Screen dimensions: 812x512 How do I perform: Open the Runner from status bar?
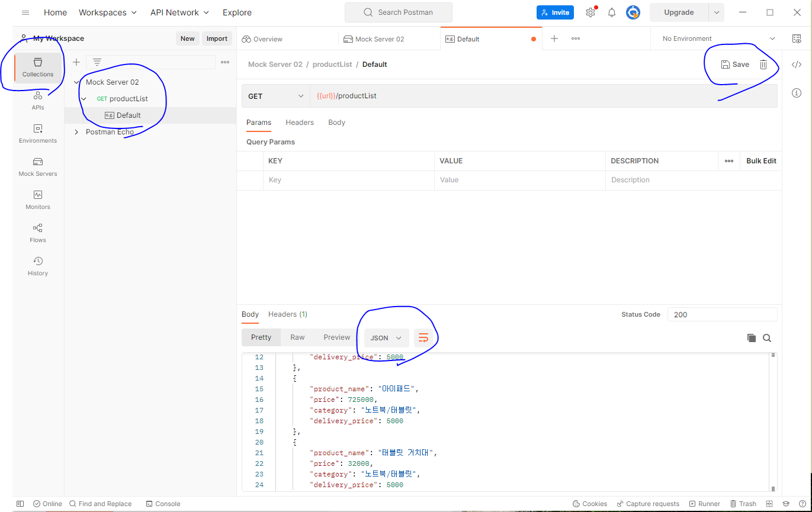pos(704,504)
